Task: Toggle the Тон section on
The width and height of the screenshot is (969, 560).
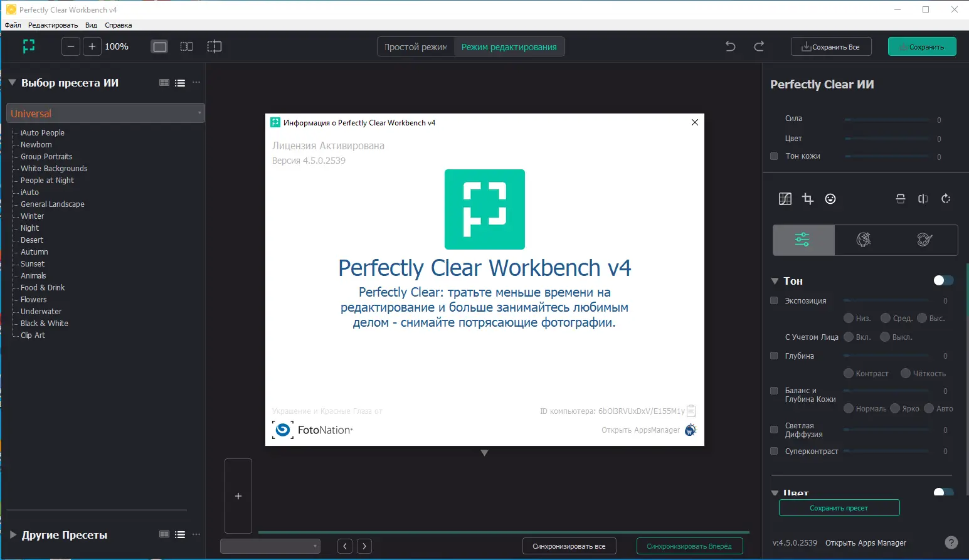Action: point(943,280)
